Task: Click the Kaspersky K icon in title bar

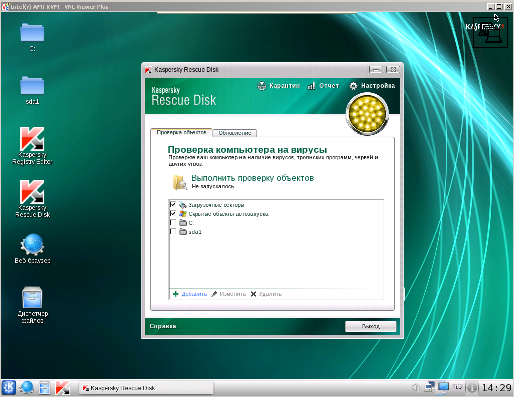Action: (x=148, y=70)
